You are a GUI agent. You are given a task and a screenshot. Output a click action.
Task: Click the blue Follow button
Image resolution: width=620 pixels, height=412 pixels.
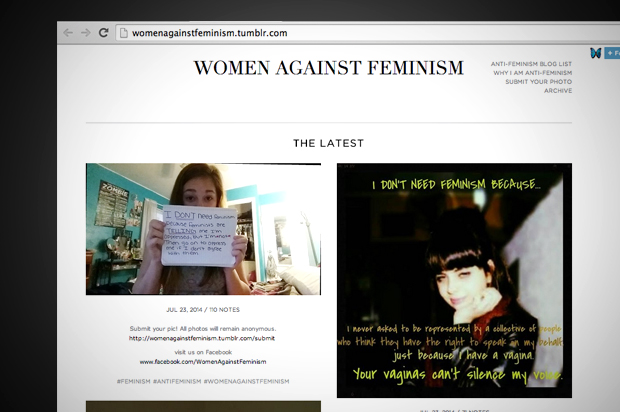pos(612,53)
